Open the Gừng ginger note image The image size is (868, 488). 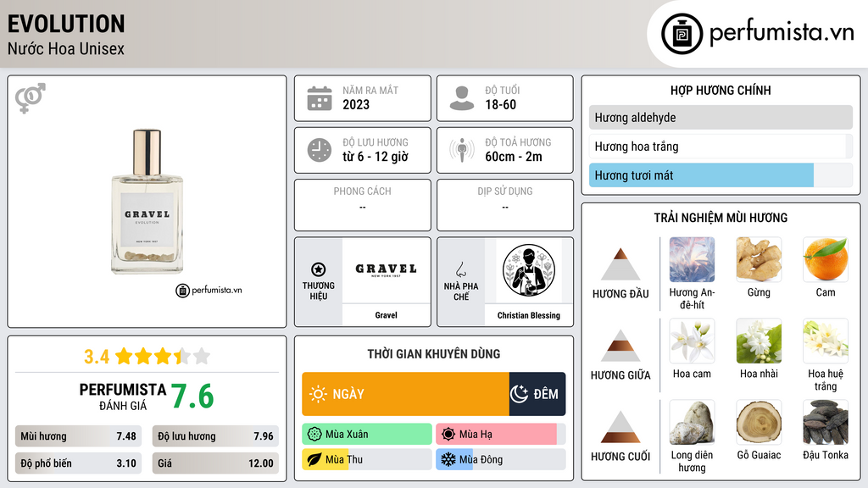point(759,259)
